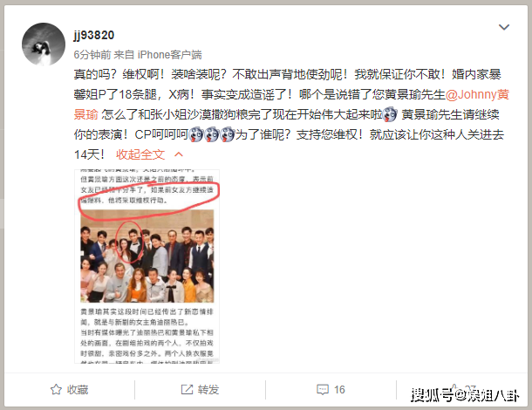The height and width of the screenshot is (410, 532).
Task: Click the 转发 label
Action: coord(208,390)
